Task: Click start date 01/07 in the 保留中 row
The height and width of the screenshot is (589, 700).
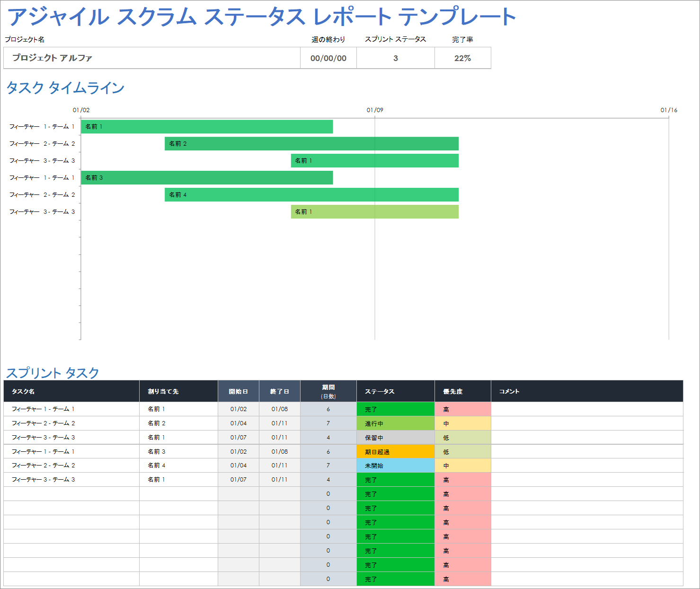Action: (239, 438)
